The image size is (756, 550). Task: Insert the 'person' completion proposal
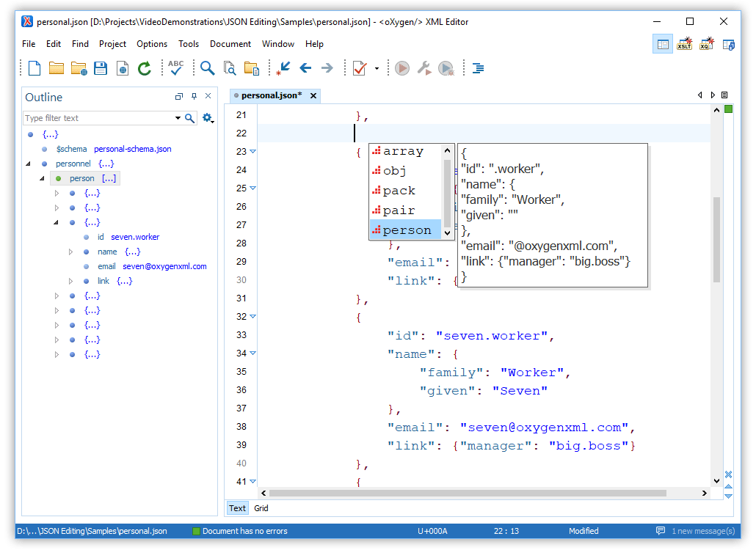pos(405,230)
